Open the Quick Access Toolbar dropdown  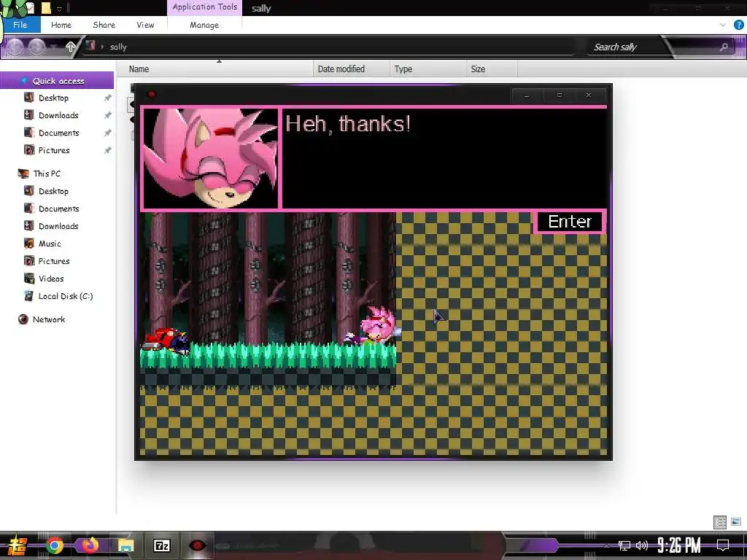59,9
